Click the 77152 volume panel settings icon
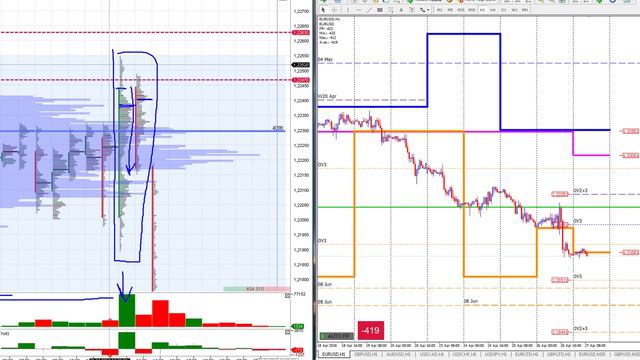 click(287, 295)
